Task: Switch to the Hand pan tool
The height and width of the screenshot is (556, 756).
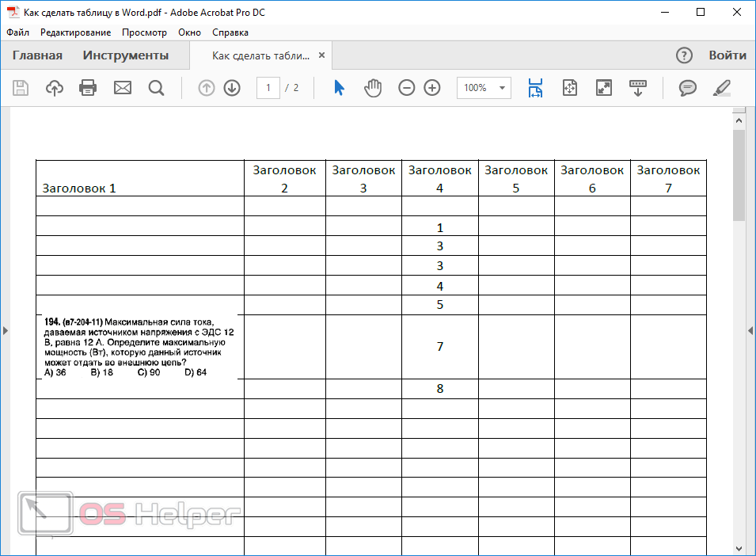Action: [x=373, y=88]
